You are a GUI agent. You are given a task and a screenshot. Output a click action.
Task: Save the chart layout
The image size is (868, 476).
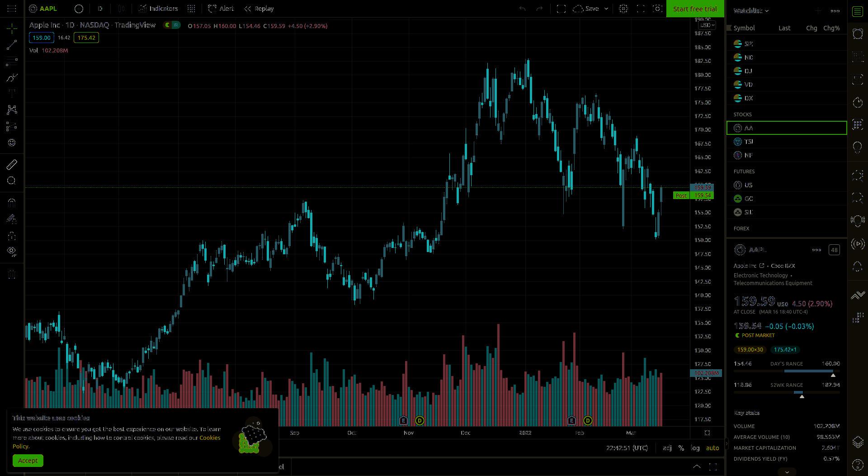tap(586, 9)
